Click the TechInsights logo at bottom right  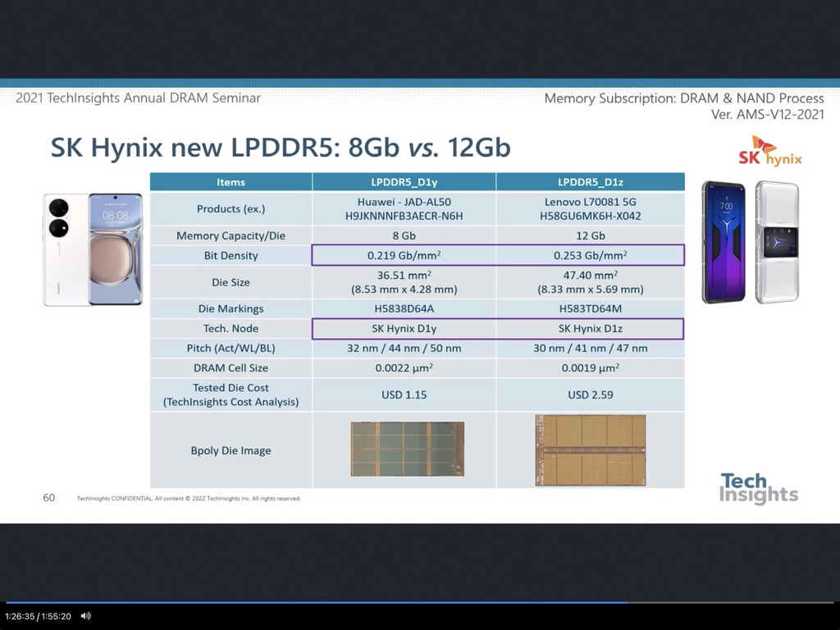point(758,488)
